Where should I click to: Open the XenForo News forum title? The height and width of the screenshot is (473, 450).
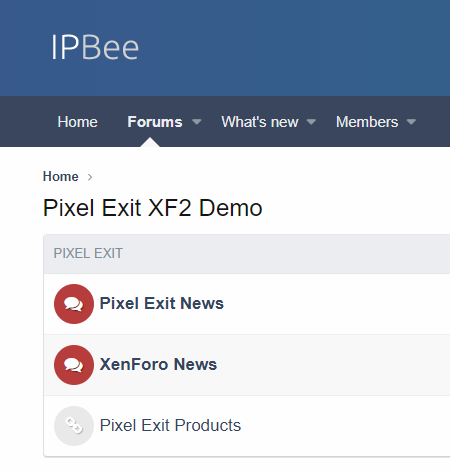(x=158, y=364)
